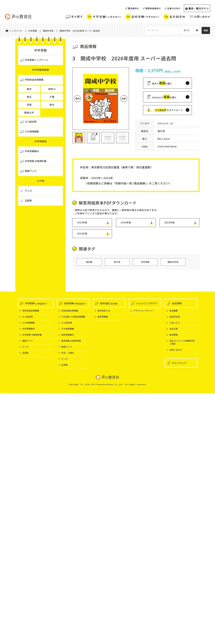Open お問い合わせ in top navigation
This screenshot has width=215, height=644.
200,17
